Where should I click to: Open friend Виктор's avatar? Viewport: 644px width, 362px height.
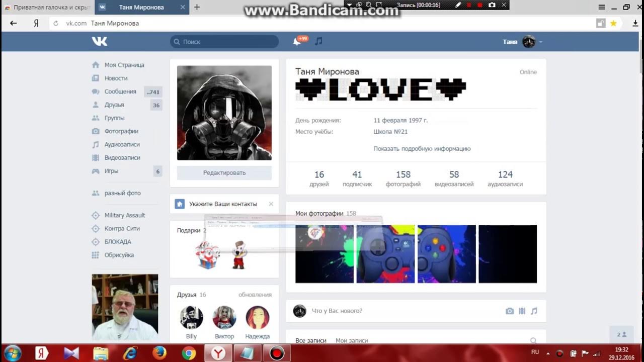click(x=224, y=318)
